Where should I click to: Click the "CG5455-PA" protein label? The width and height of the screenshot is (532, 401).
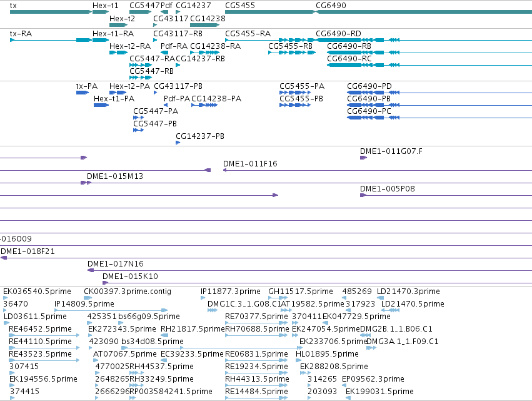(302, 86)
